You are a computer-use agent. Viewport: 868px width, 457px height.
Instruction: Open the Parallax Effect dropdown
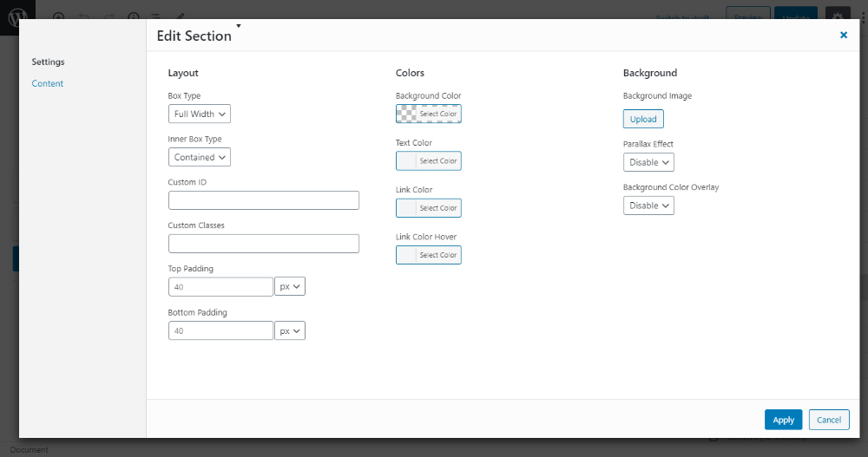648,162
